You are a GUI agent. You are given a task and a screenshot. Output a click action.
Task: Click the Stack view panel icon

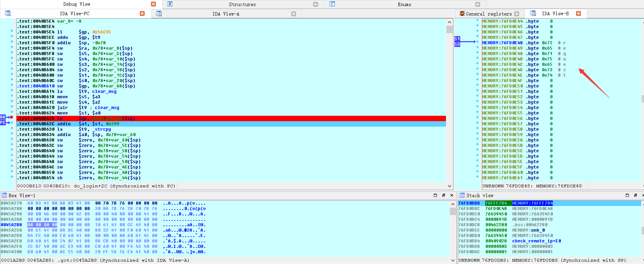pyautogui.click(x=462, y=195)
